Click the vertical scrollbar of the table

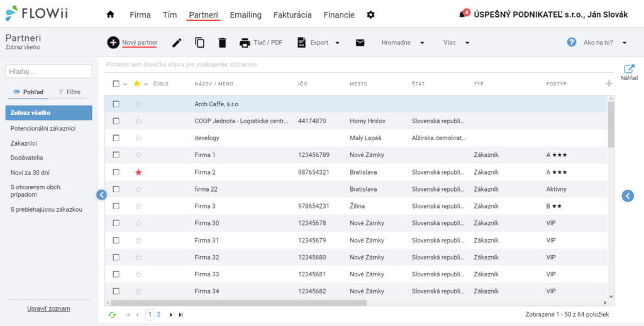tap(611, 124)
